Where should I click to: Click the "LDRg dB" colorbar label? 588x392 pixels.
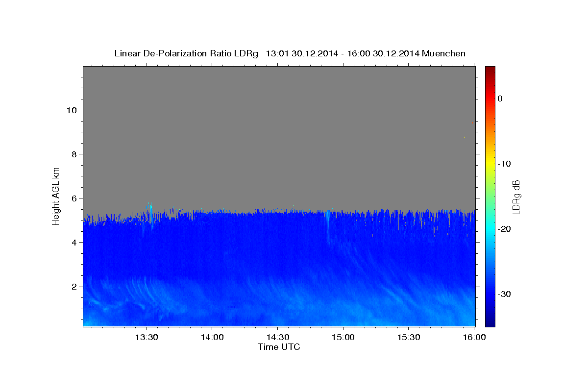(516, 196)
